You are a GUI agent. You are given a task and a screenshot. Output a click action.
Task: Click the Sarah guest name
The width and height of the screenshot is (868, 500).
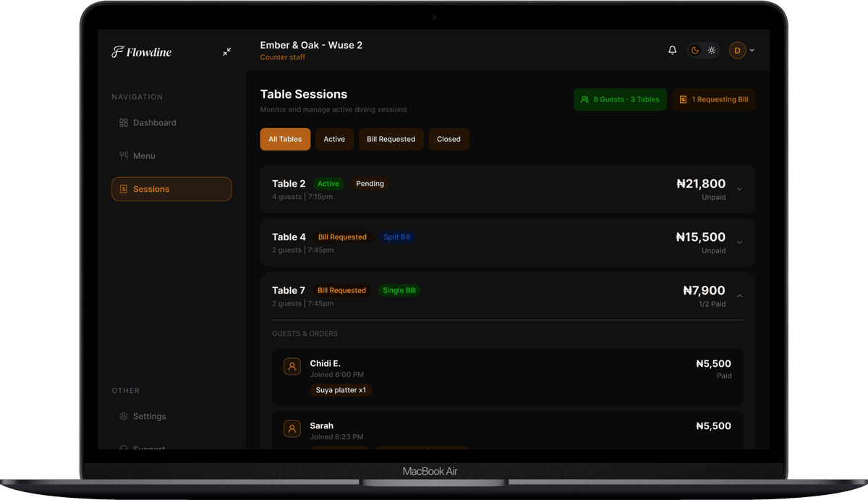point(322,425)
